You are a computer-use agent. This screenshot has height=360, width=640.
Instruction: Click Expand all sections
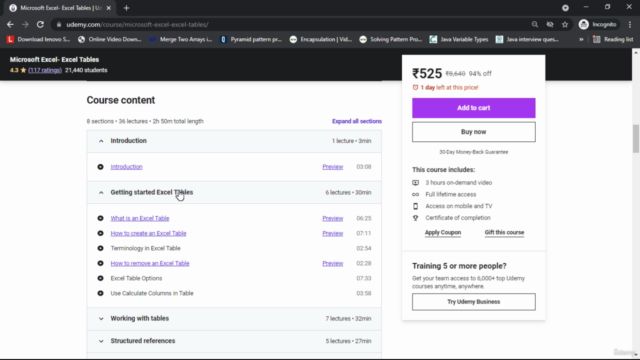pos(357,121)
